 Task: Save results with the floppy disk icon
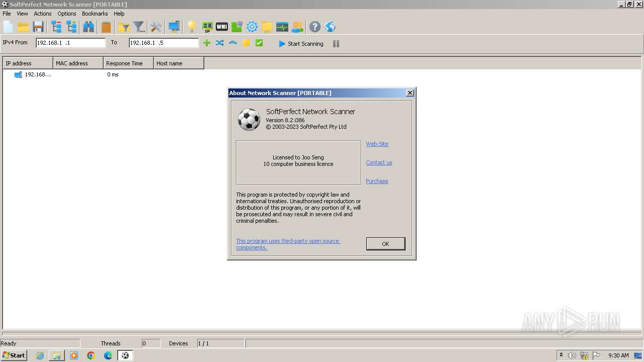tap(38, 27)
